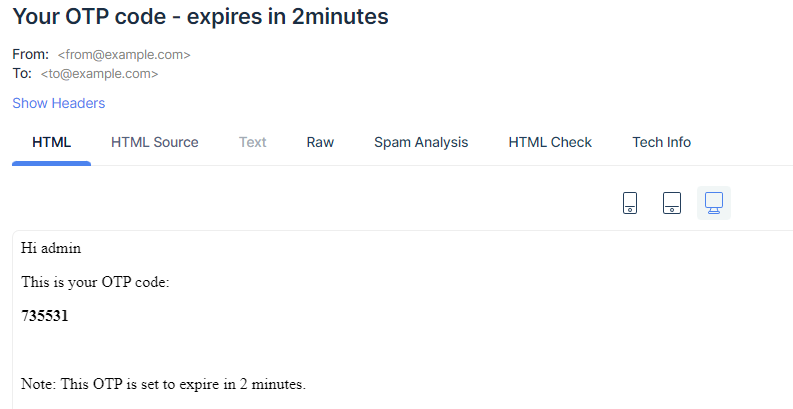Click the 'From:' field label
The width and height of the screenshot is (793, 409).
[x=30, y=55]
